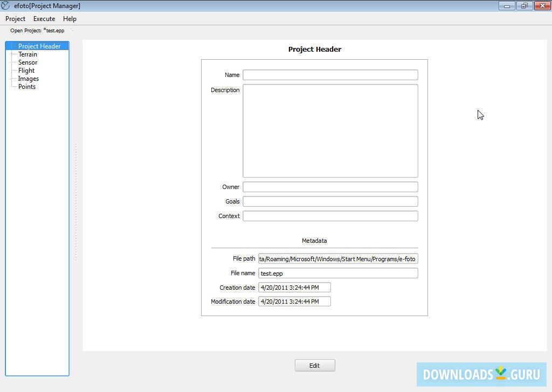
Task: Select the Sensor tree item
Action: (x=27, y=62)
